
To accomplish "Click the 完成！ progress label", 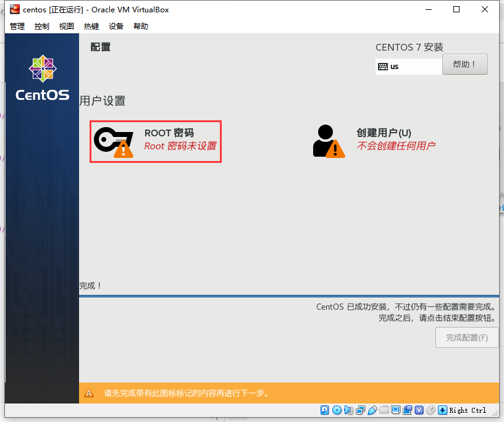I will coord(90,286).
